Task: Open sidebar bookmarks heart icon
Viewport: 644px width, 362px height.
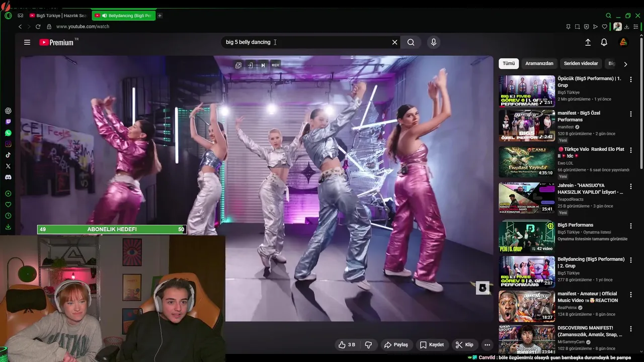Action: [8, 205]
